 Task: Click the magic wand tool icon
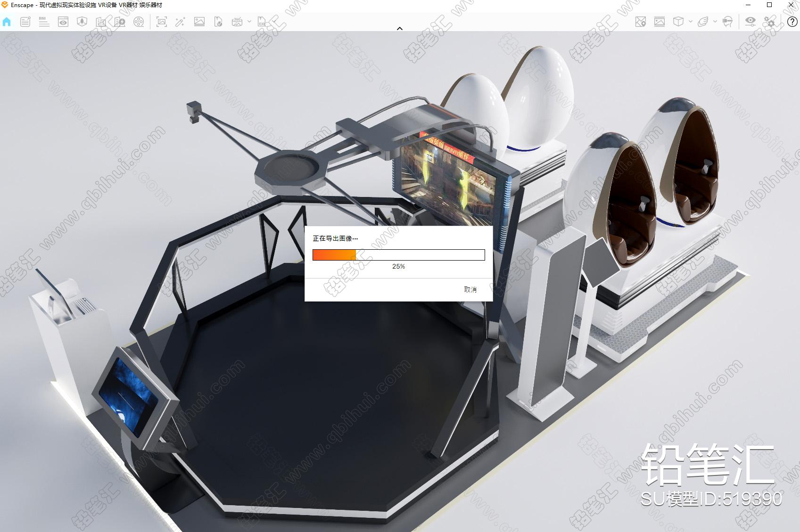point(180,22)
